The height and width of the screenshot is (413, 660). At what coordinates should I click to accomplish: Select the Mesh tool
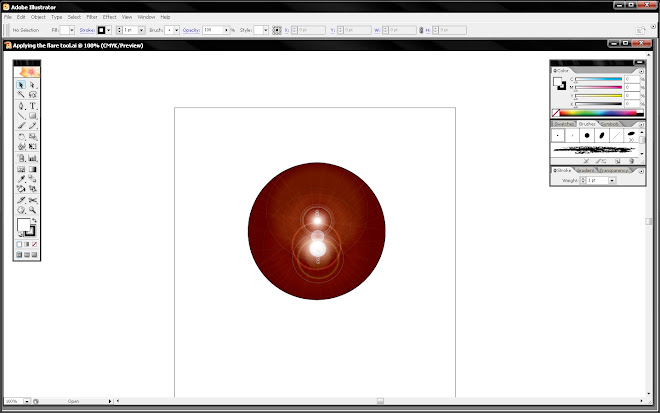[21, 169]
